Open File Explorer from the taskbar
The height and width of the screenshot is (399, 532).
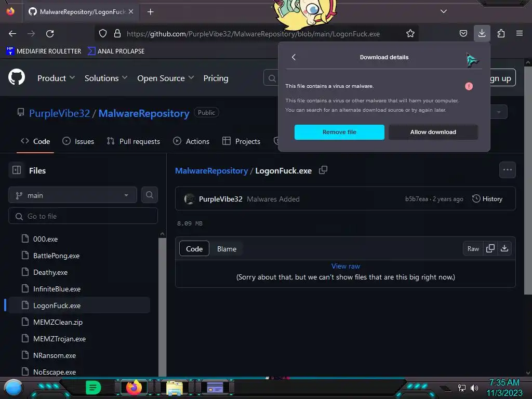pyautogui.click(x=175, y=388)
